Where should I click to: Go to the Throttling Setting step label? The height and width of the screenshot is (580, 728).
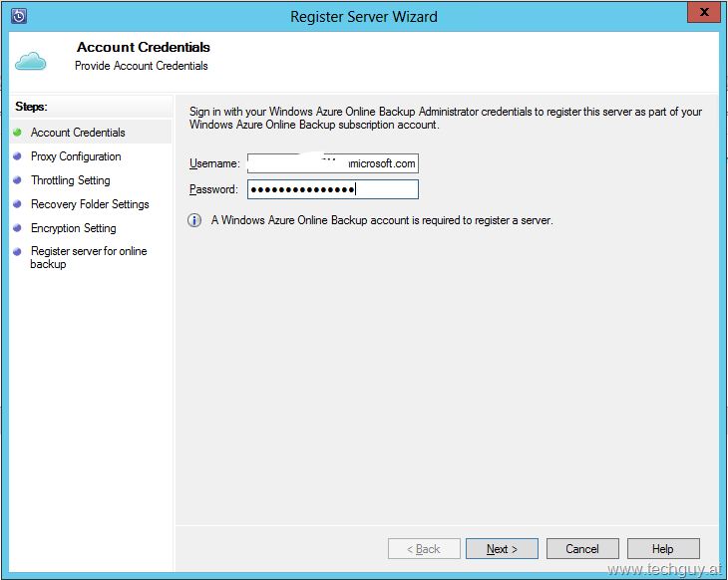70,180
